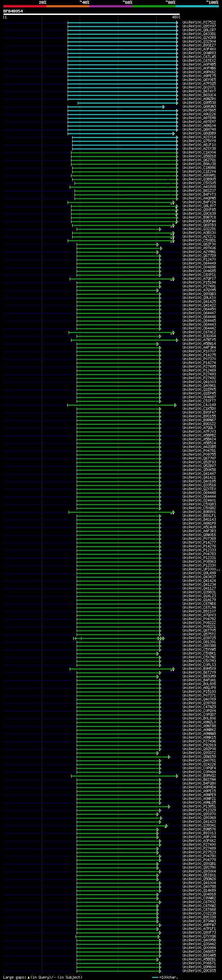Screen dimensions: 222x980
Task: Click the UniRef100_P10707 label
Action: point(199,351)
